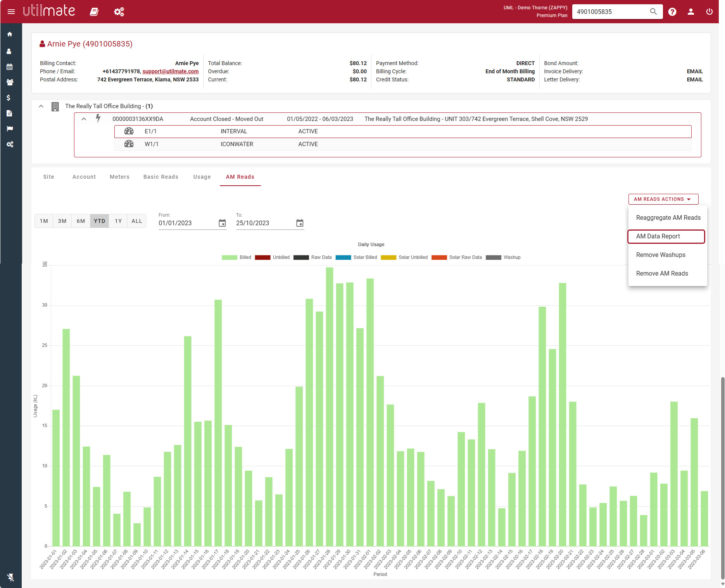Click the gauge icon for meter E1/1

[129, 131]
